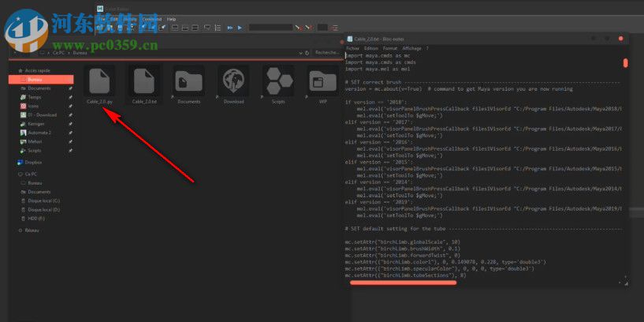This screenshot has width=644, height=322.
Task: Open Icons folder in quick access
Action: coord(33,106)
